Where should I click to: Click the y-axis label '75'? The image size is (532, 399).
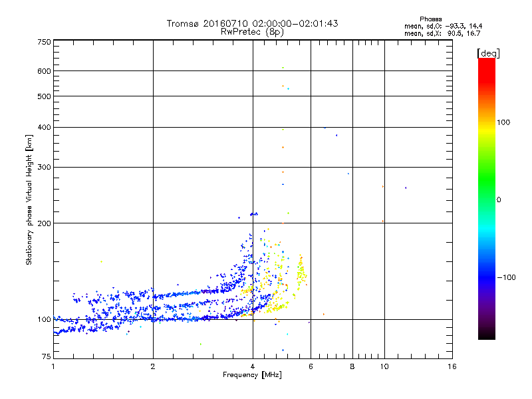coord(47,356)
